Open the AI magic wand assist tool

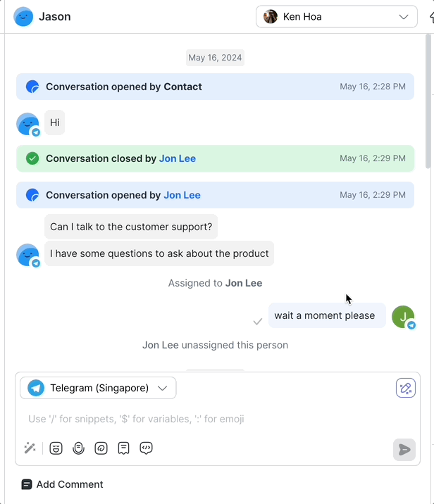tap(30, 448)
